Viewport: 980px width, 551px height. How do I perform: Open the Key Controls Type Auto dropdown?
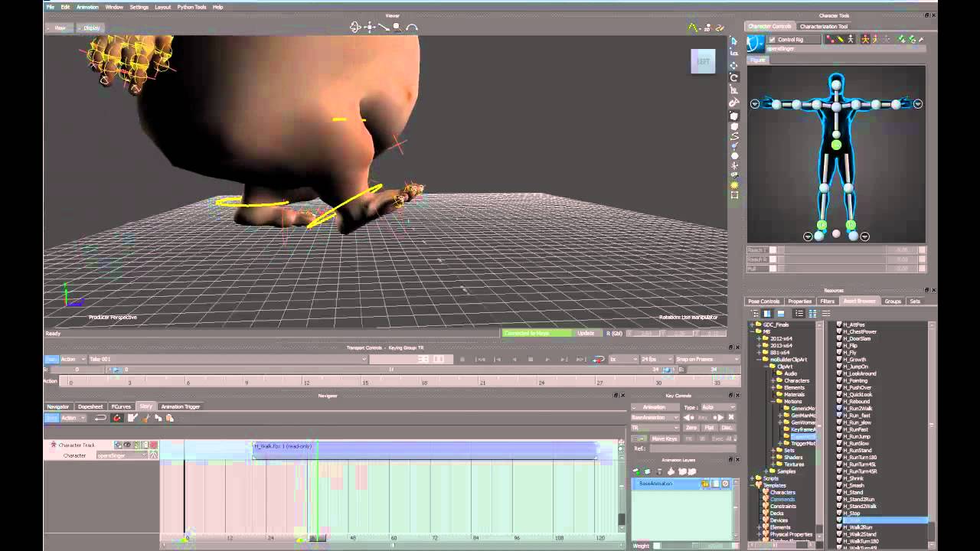[719, 407]
